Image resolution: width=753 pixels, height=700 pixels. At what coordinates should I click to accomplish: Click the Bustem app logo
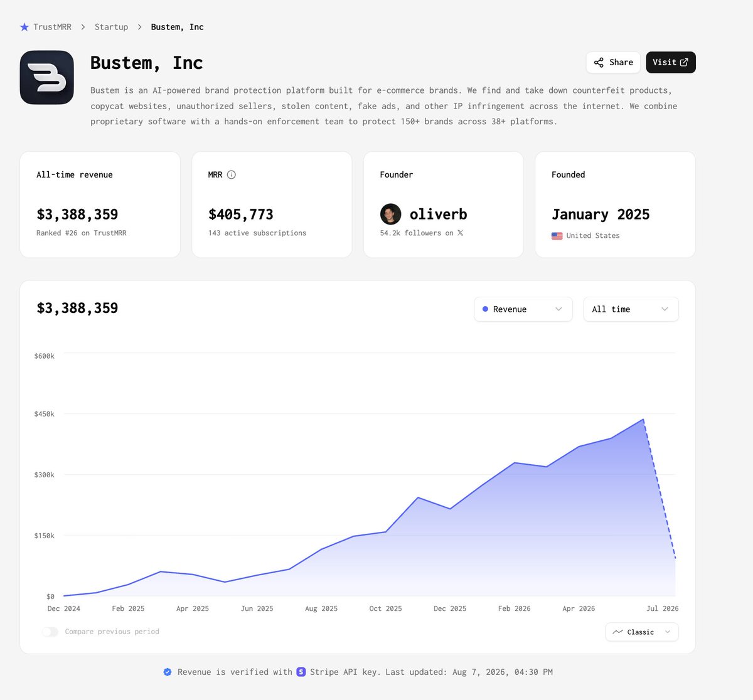(x=47, y=78)
